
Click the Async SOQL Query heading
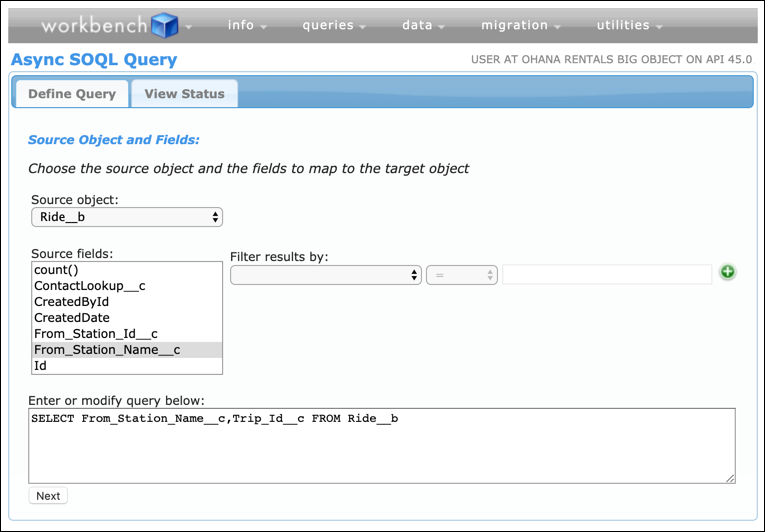[x=94, y=60]
